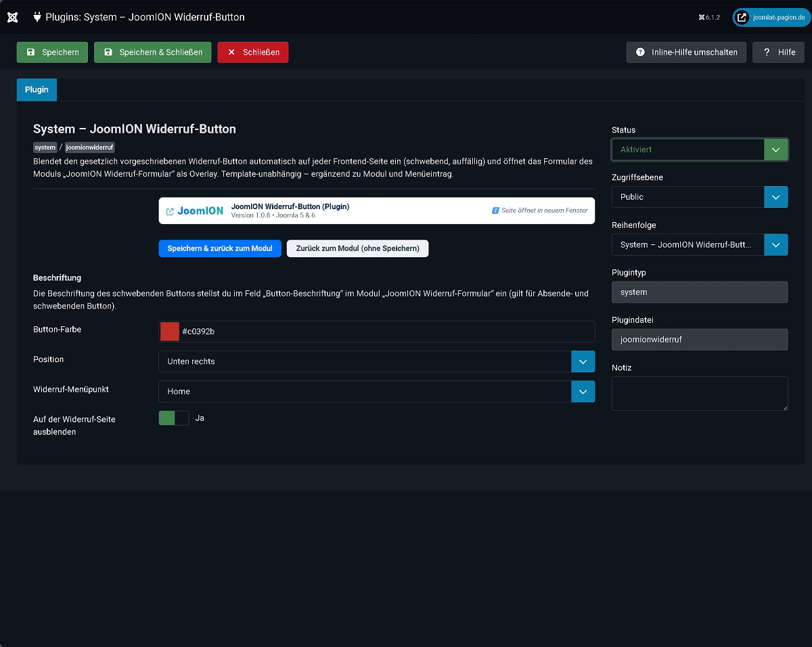This screenshot has width=812, height=647.
Task: Click the red Schließen button
Action: pos(253,52)
